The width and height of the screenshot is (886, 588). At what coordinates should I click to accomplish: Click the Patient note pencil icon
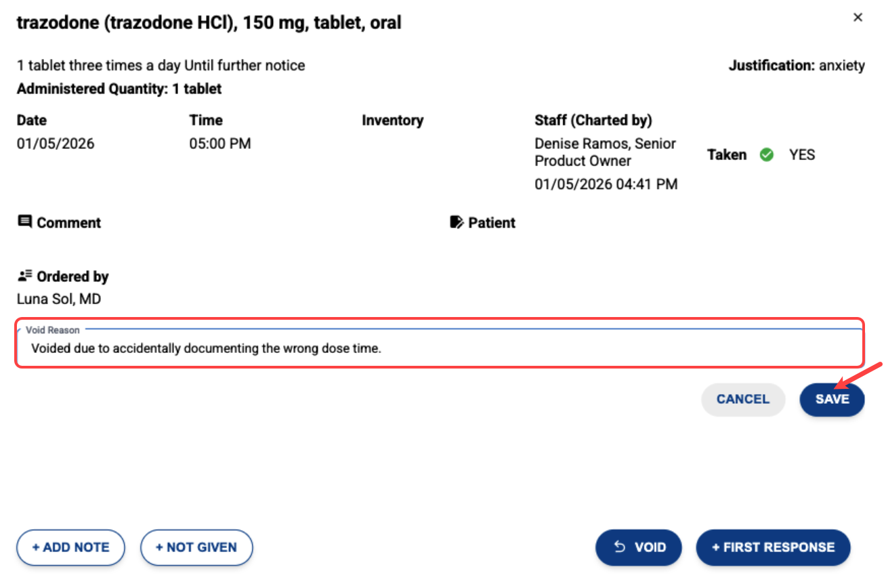click(x=457, y=222)
